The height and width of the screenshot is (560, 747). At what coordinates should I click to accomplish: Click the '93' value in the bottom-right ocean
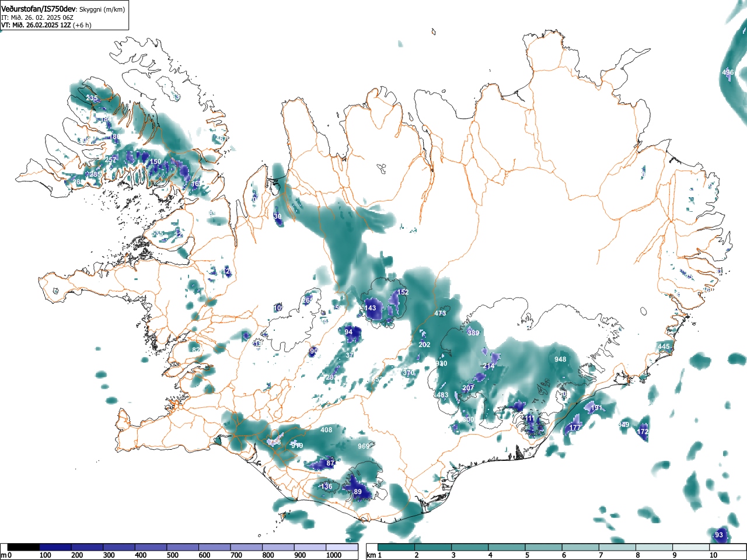(x=719, y=535)
